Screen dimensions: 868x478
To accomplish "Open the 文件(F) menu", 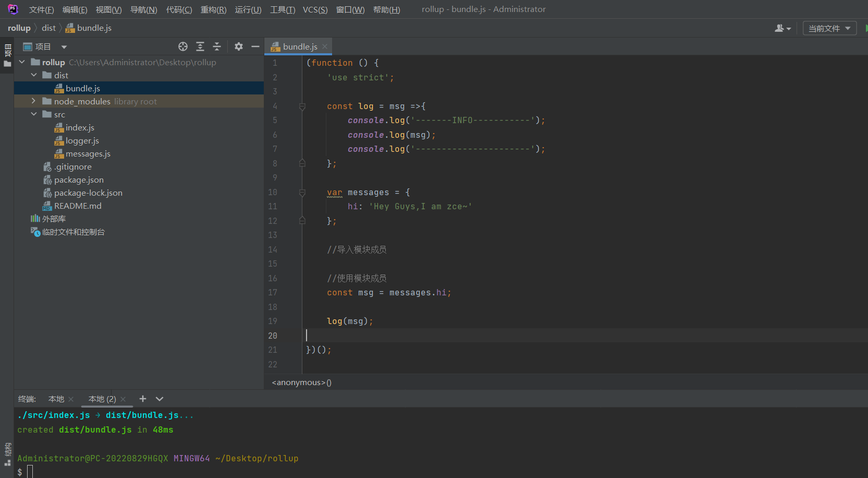I will click(x=42, y=9).
